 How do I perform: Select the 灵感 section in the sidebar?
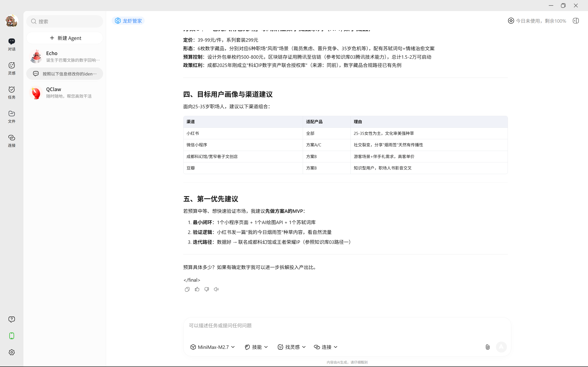(11, 68)
